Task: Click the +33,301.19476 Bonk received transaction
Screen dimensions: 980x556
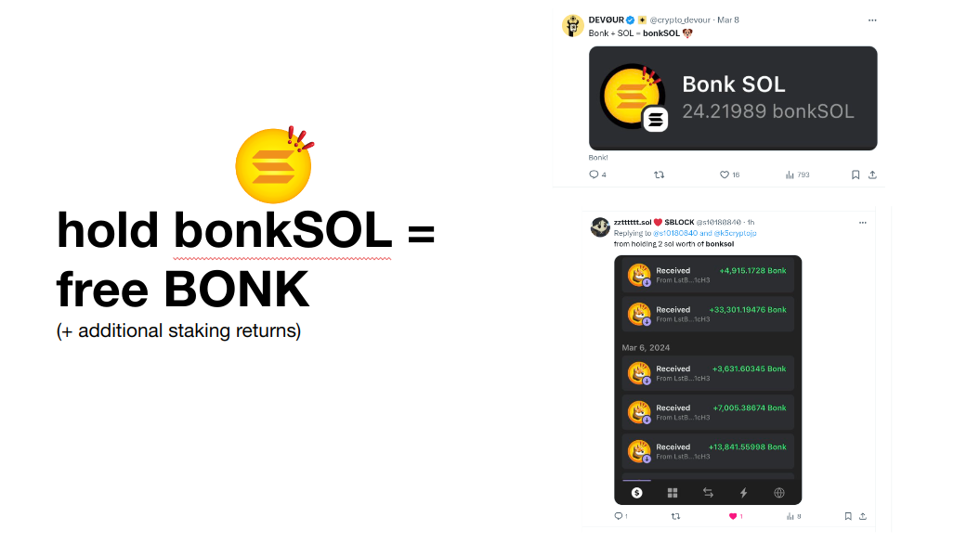Action: pyautogui.click(x=708, y=315)
